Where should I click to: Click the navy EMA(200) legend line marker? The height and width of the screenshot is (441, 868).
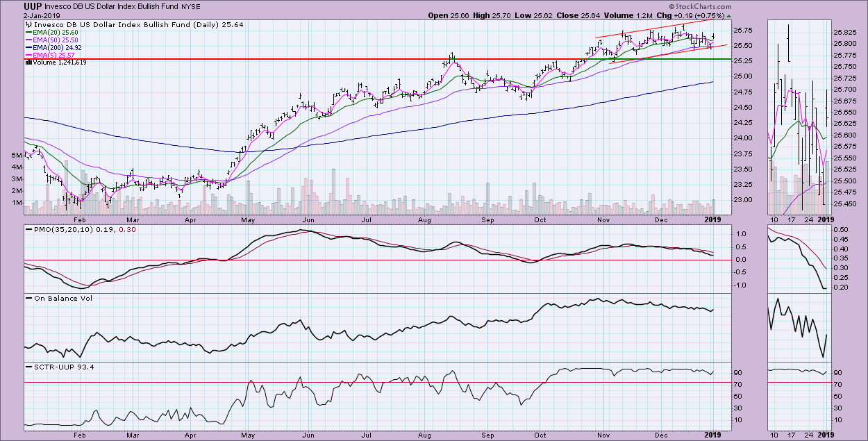(30, 47)
